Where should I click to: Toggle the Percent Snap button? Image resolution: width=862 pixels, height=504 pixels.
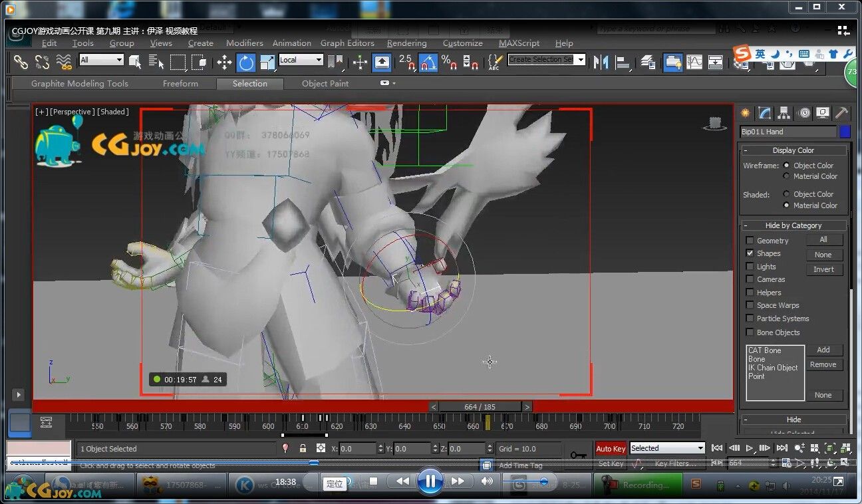[450, 63]
